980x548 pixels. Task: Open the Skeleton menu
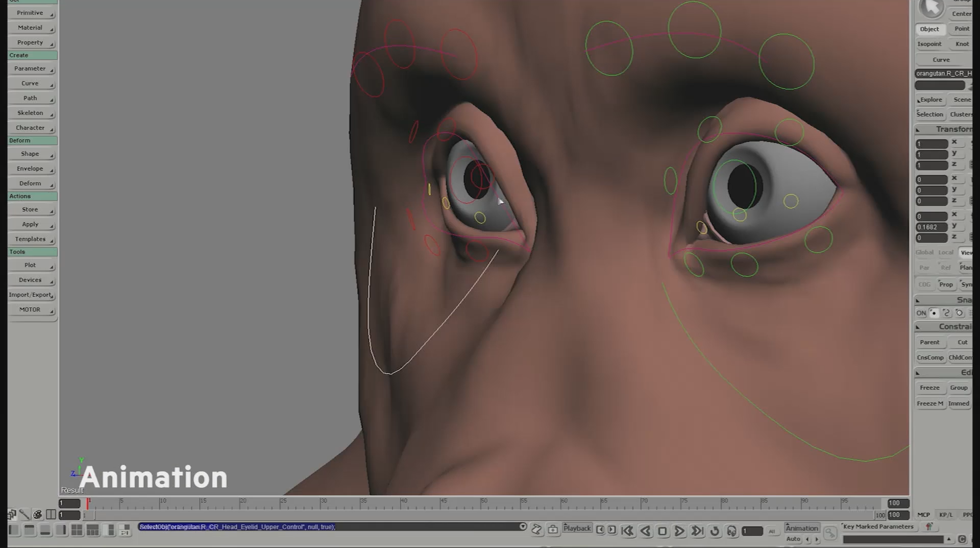(32, 113)
